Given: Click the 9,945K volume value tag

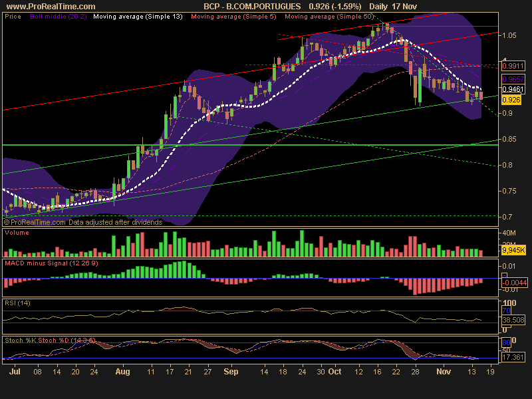Looking at the screenshot, I should pyautogui.click(x=513, y=251).
